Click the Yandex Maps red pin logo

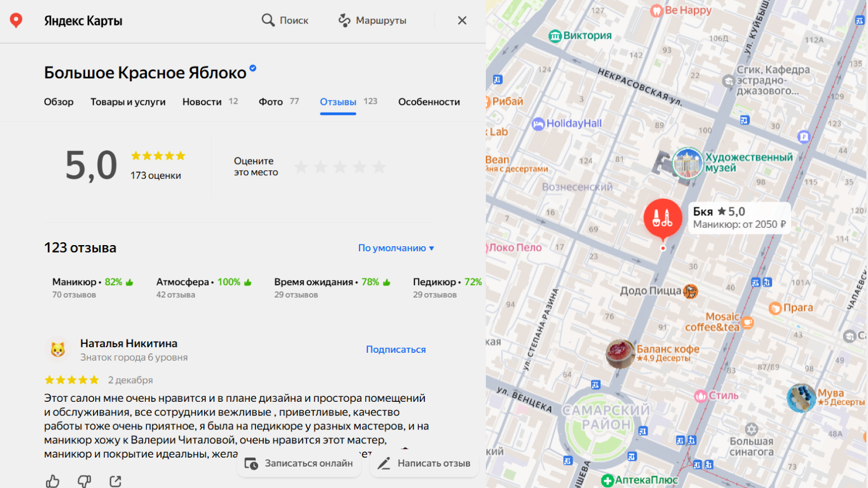pyautogui.click(x=16, y=20)
